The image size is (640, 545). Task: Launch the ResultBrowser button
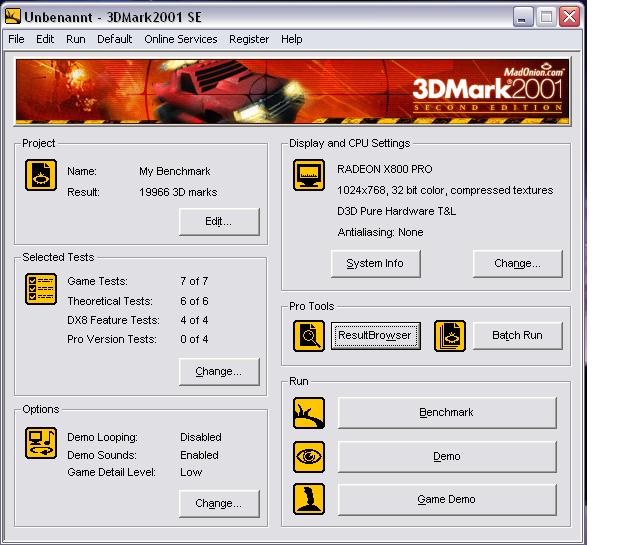pos(376,336)
